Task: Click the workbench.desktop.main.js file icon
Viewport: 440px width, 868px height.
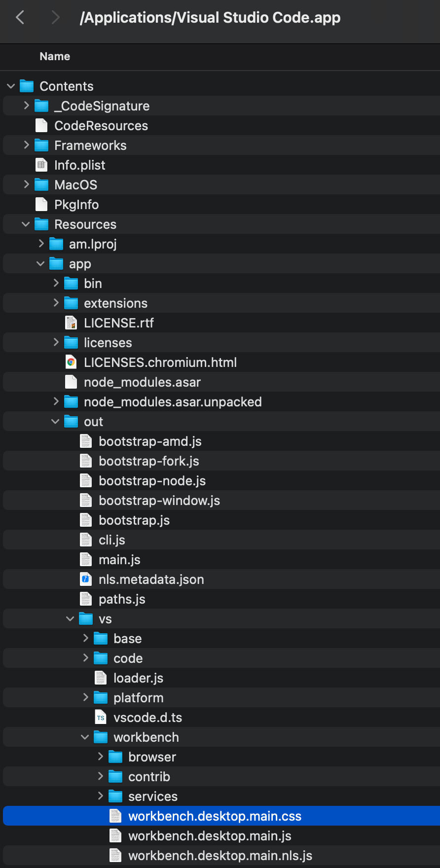Action: (115, 836)
